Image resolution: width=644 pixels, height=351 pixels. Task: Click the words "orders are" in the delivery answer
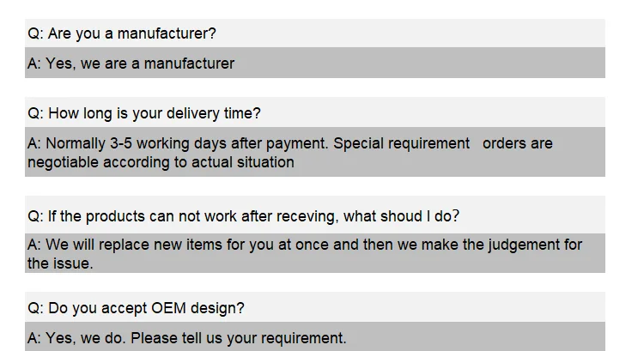tap(518, 143)
